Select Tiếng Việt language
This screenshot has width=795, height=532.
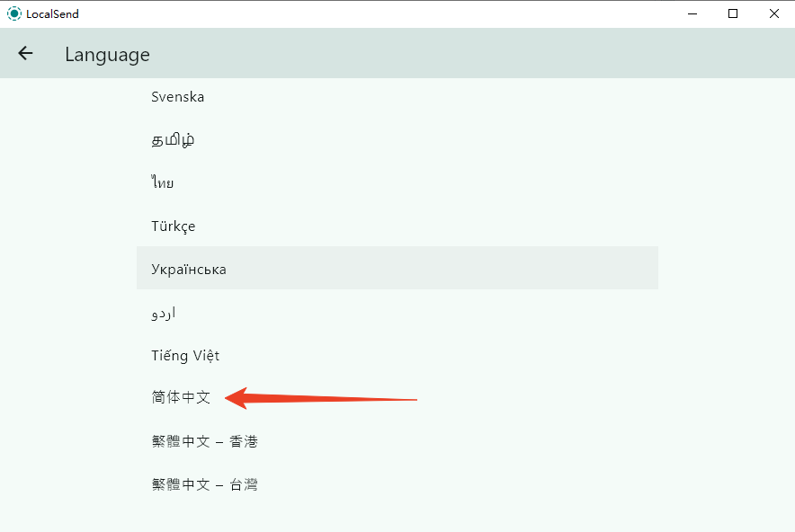(x=185, y=355)
